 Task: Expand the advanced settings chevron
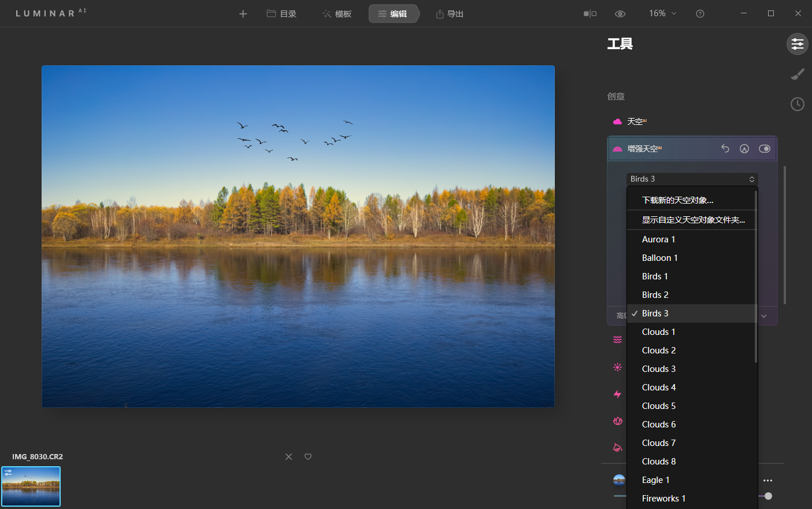coord(764,316)
